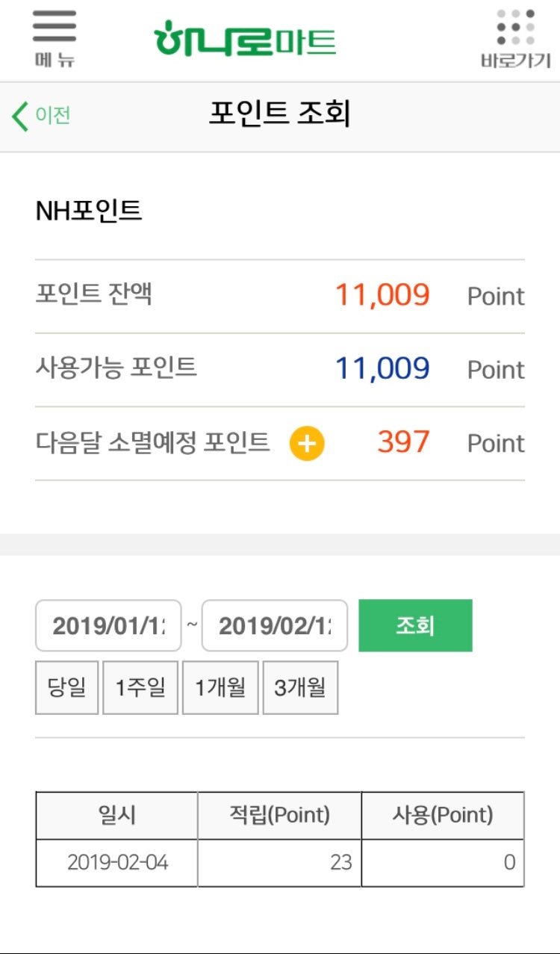This screenshot has height=954, width=560.
Task: Tap the 397 expiring points value
Action: coord(403,442)
